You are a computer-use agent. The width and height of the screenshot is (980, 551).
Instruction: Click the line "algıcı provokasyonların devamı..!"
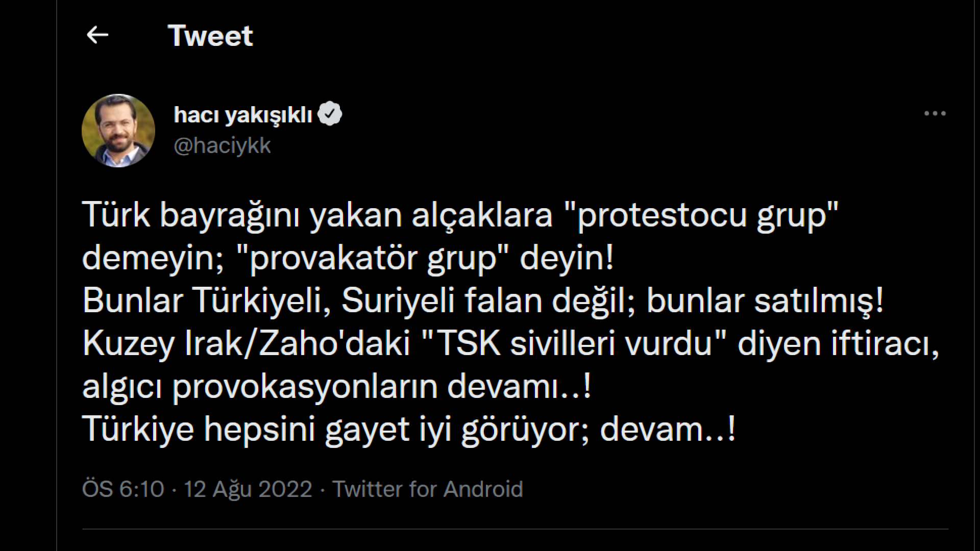pyautogui.click(x=337, y=387)
